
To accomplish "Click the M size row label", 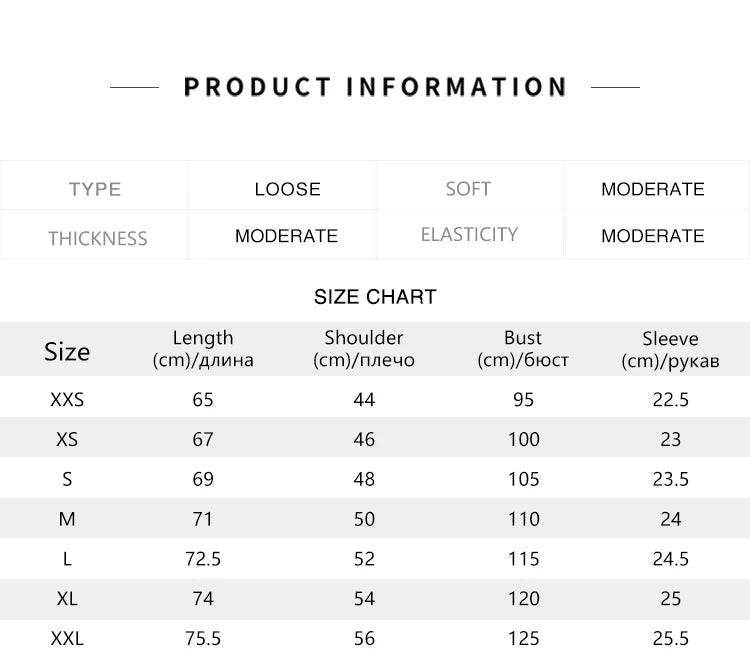I will (67, 519).
